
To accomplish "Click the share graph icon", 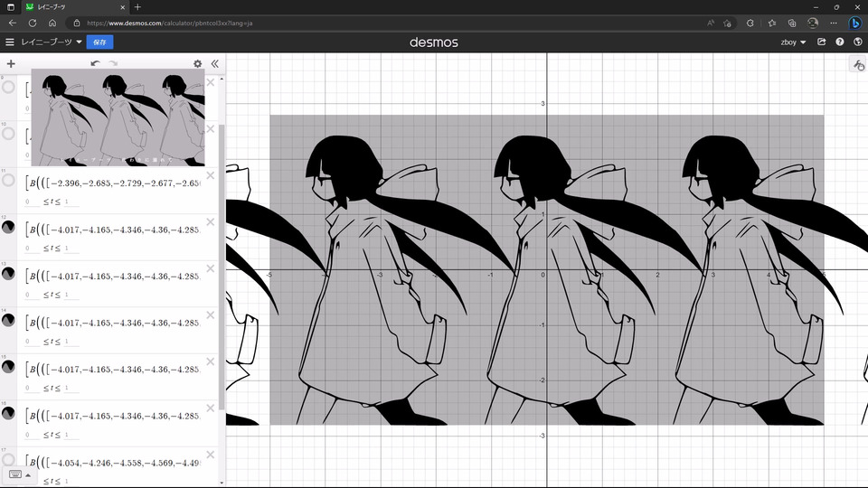I will 822,42.
